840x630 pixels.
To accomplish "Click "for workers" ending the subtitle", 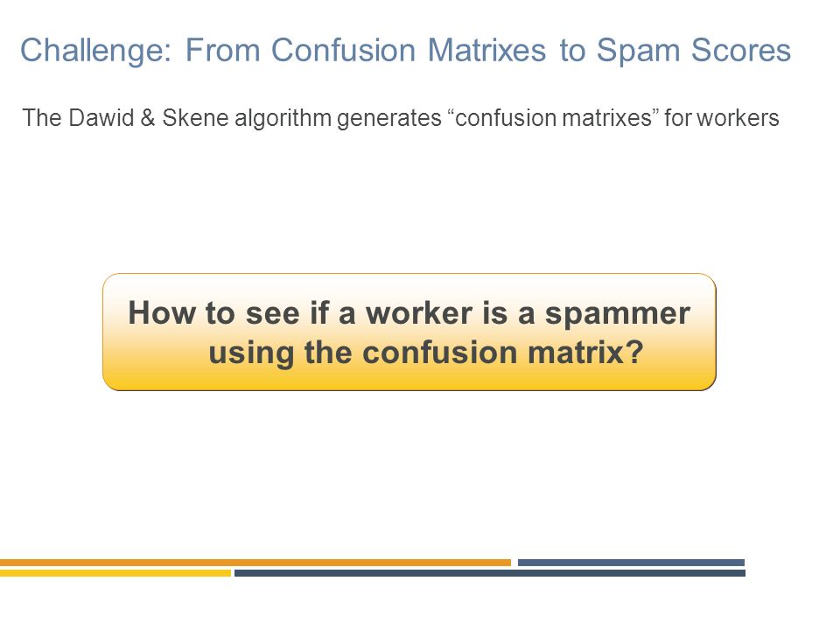I will (722, 118).
